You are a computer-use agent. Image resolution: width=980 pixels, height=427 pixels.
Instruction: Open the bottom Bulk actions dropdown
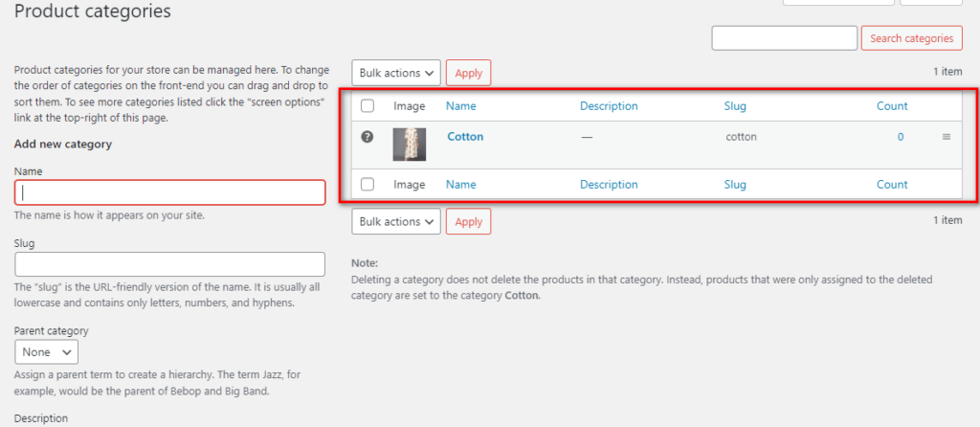[396, 221]
